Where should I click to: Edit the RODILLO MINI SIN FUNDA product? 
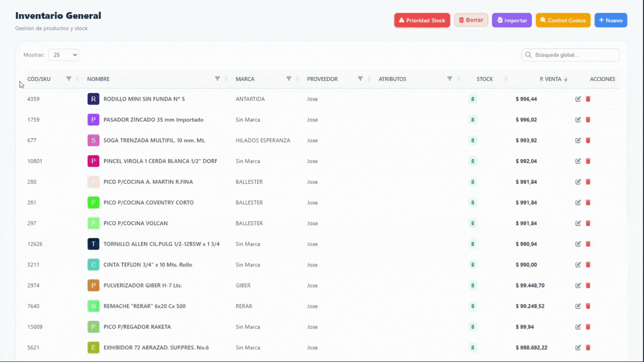[x=578, y=99]
